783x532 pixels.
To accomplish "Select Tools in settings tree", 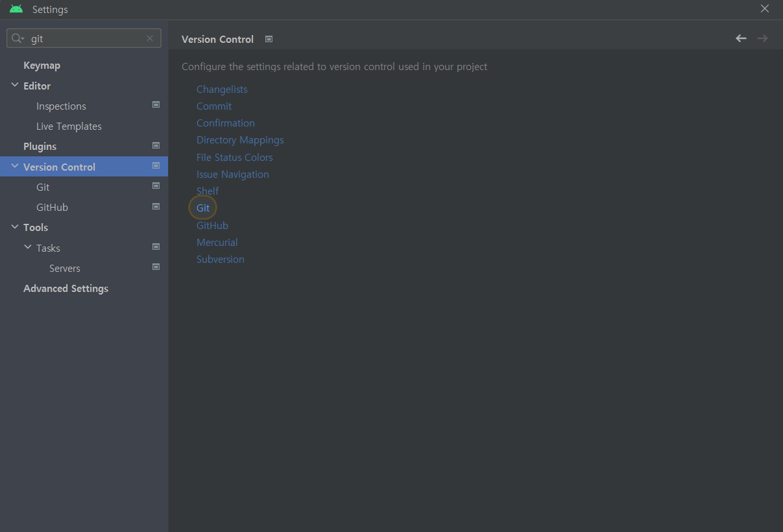I will (36, 227).
